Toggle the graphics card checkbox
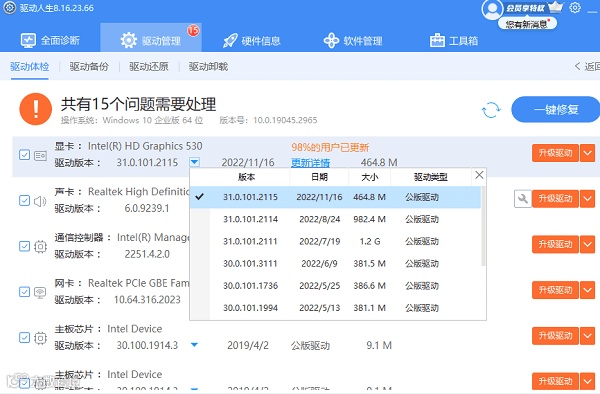 point(24,155)
